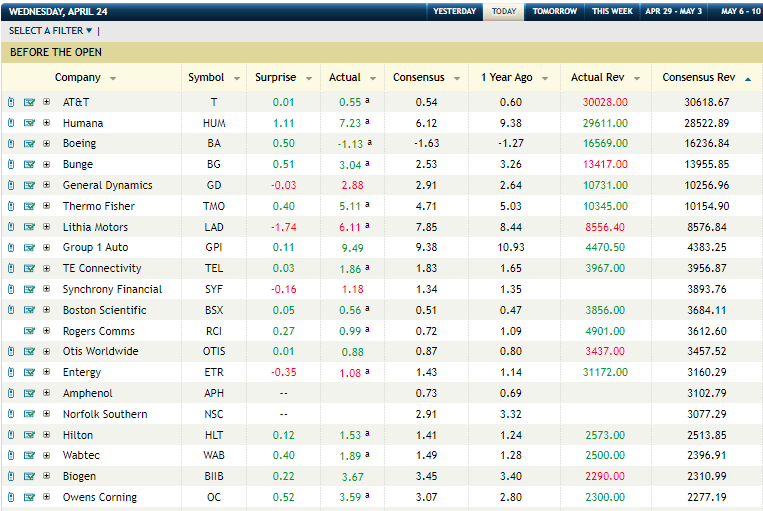Click the earnings report checkmark icon for Boeing
The height and width of the screenshot is (511, 763).
point(29,144)
